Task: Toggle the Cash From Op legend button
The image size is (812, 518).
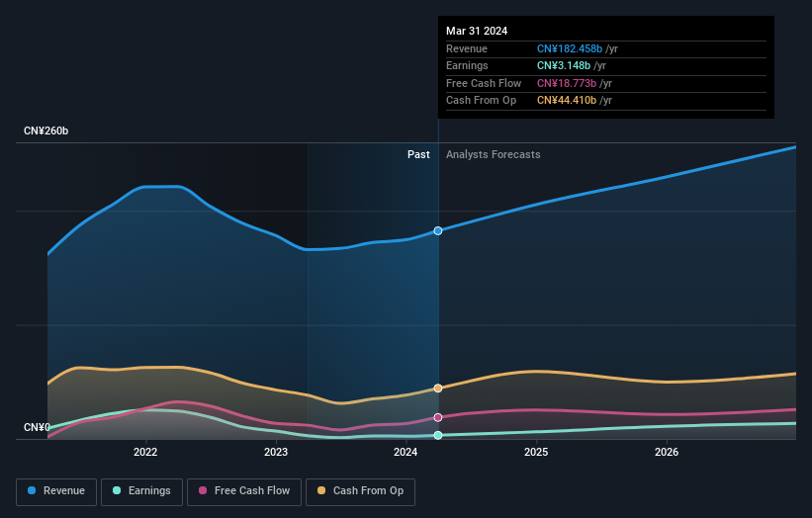Action: (x=360, y=491)
